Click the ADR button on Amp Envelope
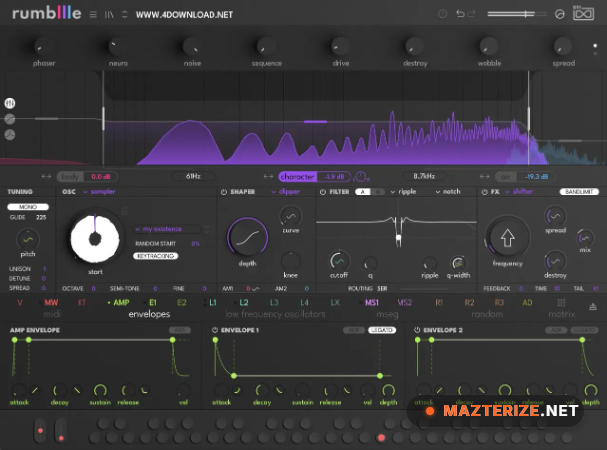Screen dimensions: 607x450 (x=180, y=330)
